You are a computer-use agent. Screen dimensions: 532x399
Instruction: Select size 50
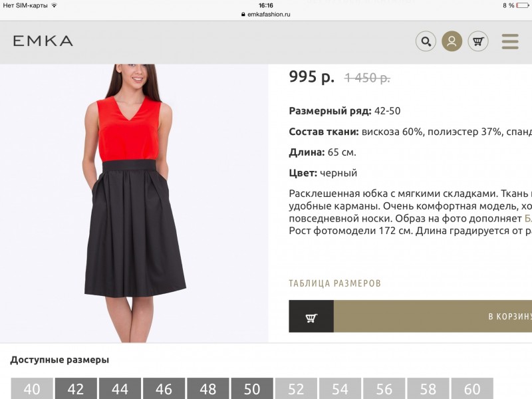[x=252, y=388]
